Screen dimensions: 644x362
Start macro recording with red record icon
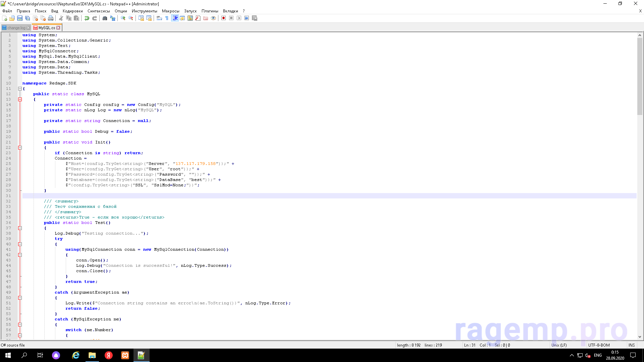(223, 18)
